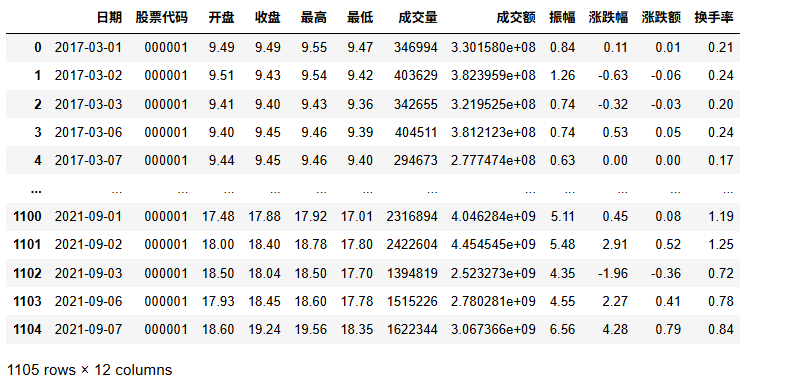Image resolution: width=792 pixels, height=385 pixels.
Task: Select the date cell 2021-09-02
Action: pos(88,245)
